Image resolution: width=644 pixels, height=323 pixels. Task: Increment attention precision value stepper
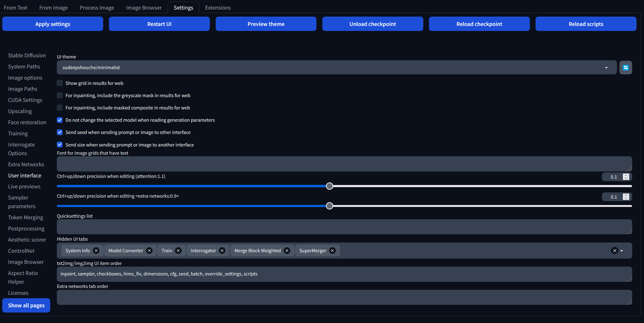point(626,175)
